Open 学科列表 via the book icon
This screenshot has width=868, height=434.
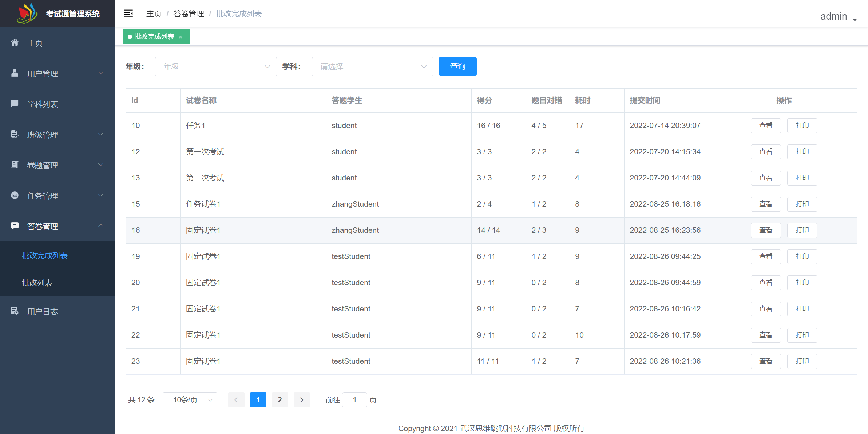15,104
